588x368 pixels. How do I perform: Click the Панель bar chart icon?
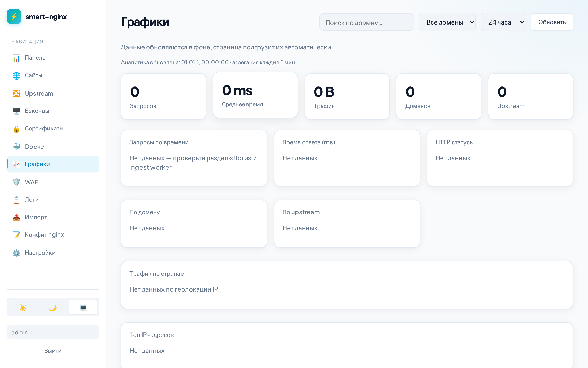click(x=17, y=58)
